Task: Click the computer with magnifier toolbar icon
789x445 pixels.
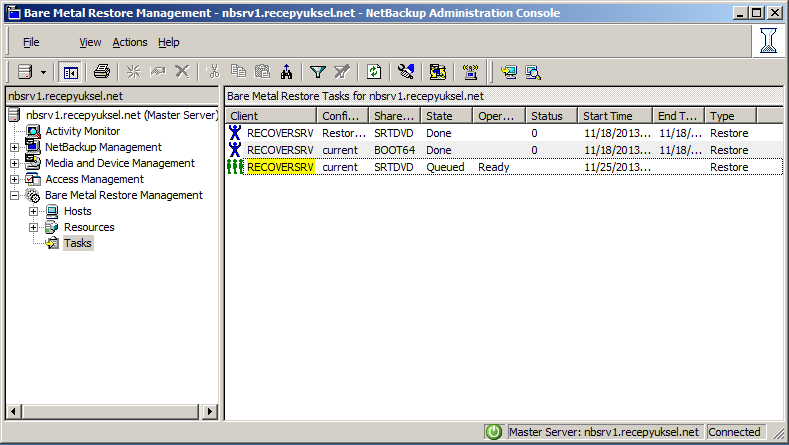Action: 533,72
